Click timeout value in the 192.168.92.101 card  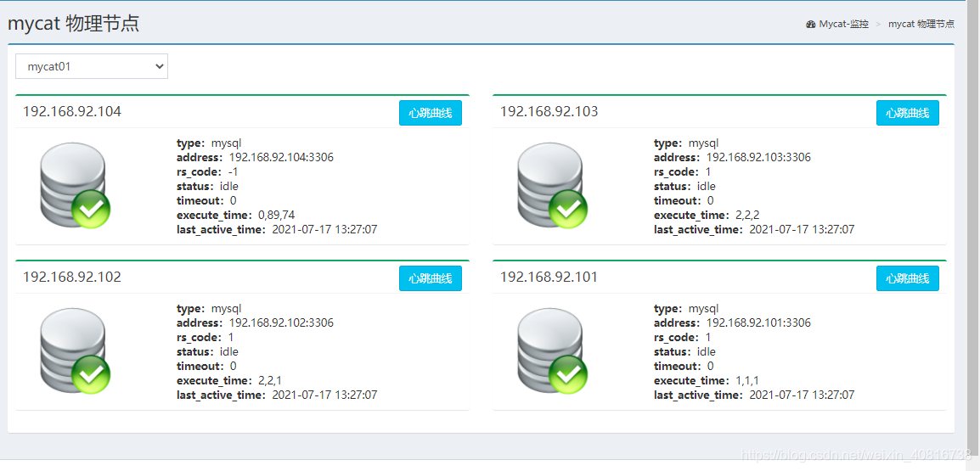pos(709,366)
